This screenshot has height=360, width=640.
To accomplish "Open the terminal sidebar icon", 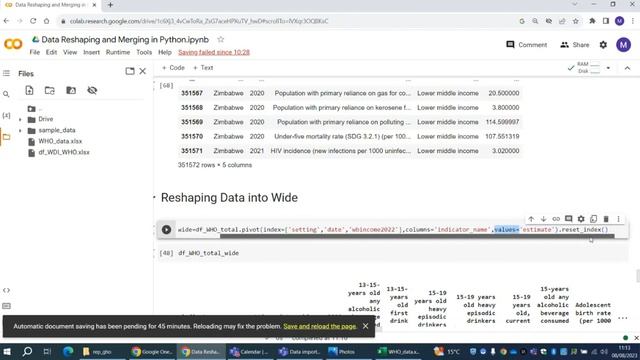I will pos(6,306).
